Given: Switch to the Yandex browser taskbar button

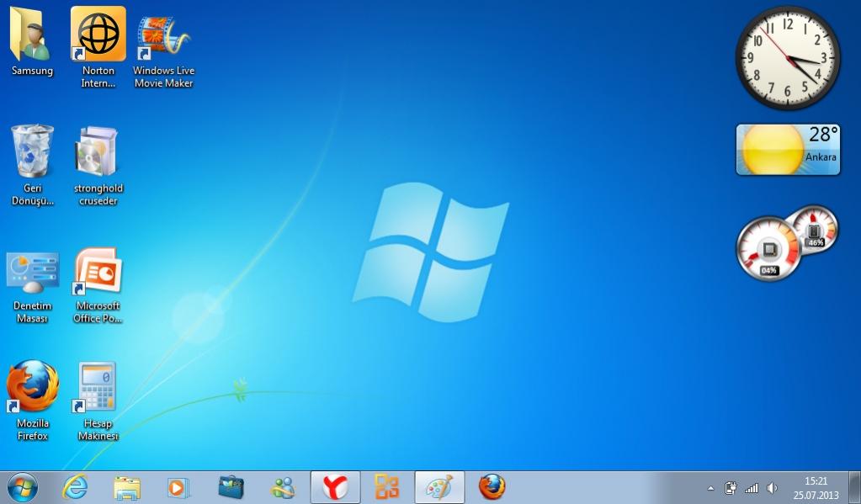Looking at the screenshot, I should tap(335, 487).
